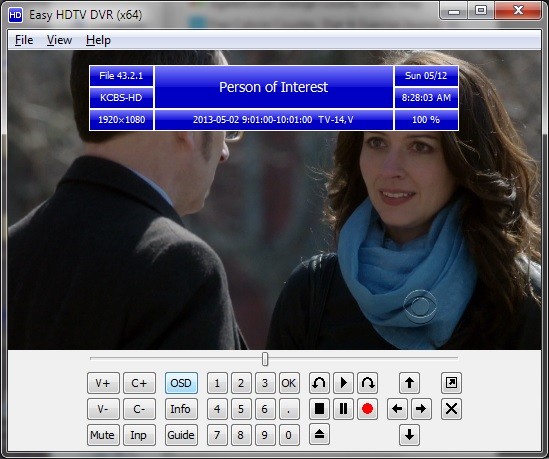Toggle the OSD display button
Image resolution: width=549 pixels, height=459 pixels.
181,383
